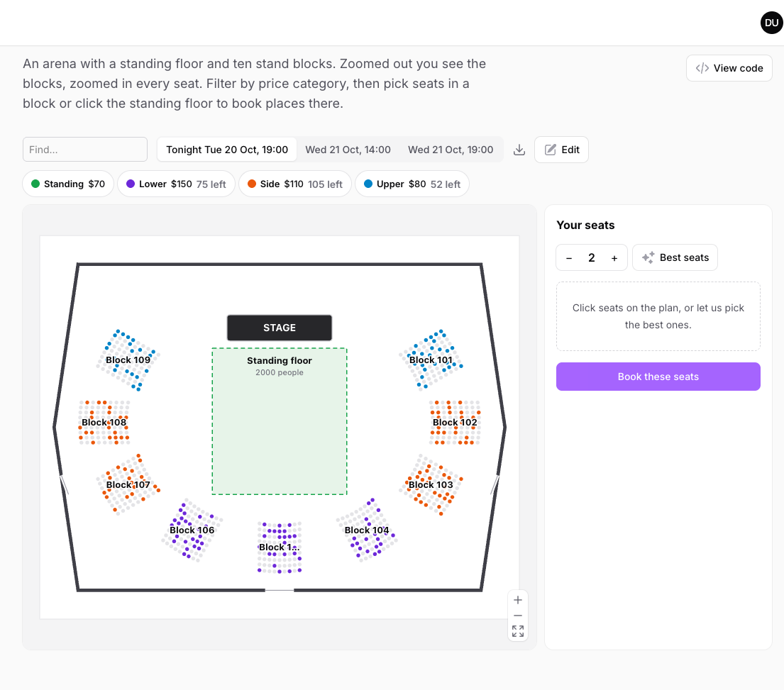Click the blue Upper color dot

point(368,184)
